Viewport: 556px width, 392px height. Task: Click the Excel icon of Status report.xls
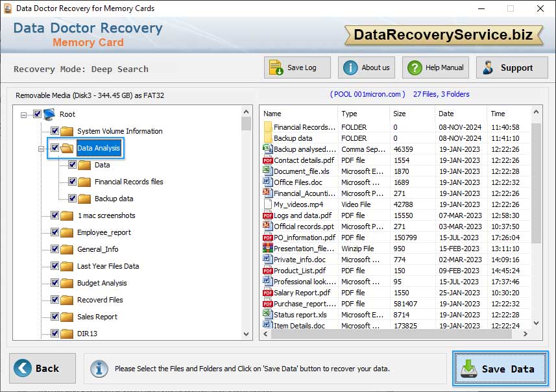[x=268, y=314]
